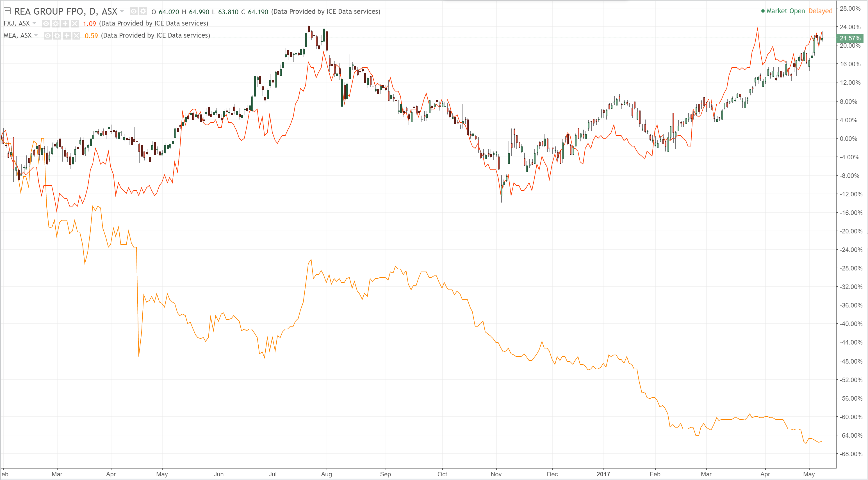This screenshot has width=868, height=480.
Task: Open settings gear for FXJ series
Action: [x=56, y=24]
